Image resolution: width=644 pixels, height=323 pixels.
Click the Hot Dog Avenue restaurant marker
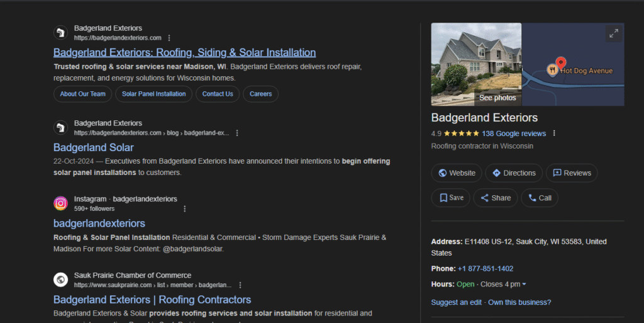552,70
